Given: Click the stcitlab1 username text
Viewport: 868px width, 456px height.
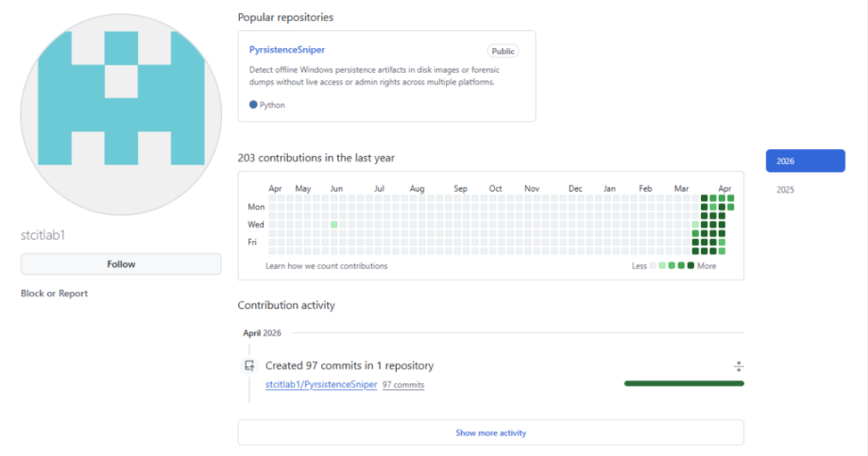Looking at the screenshot, I should [x=43, y=235].
